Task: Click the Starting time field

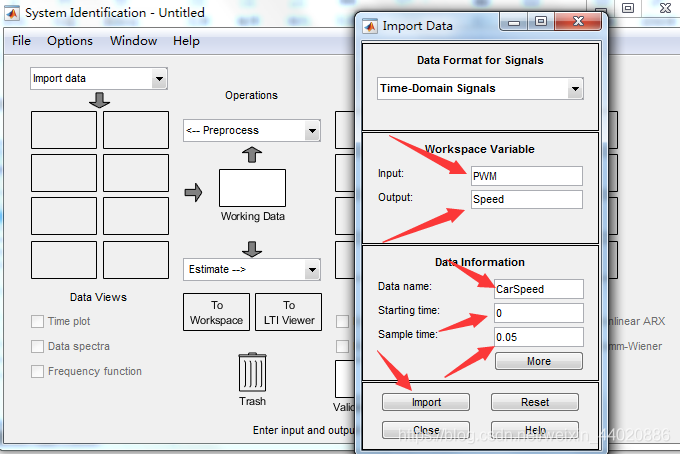Action: pos(539,313)
